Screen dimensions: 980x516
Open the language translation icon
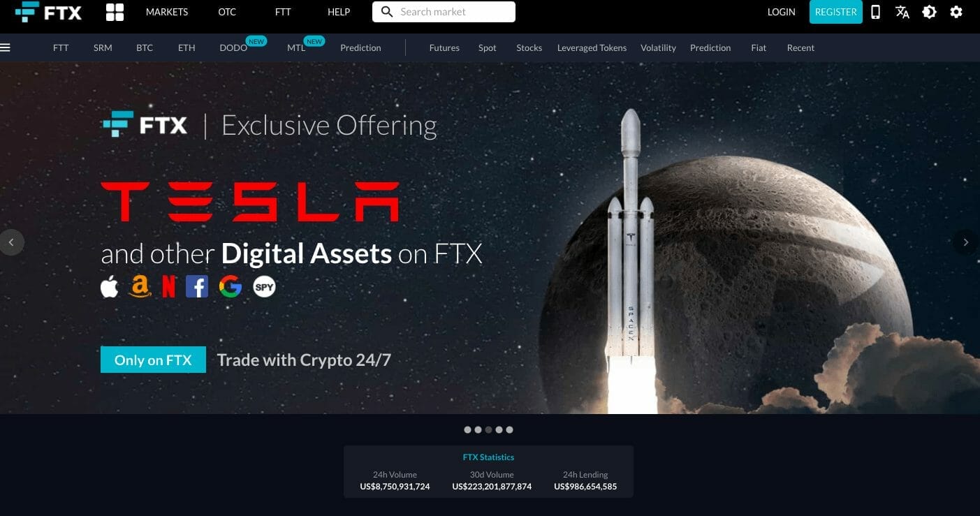click(902, 12)
